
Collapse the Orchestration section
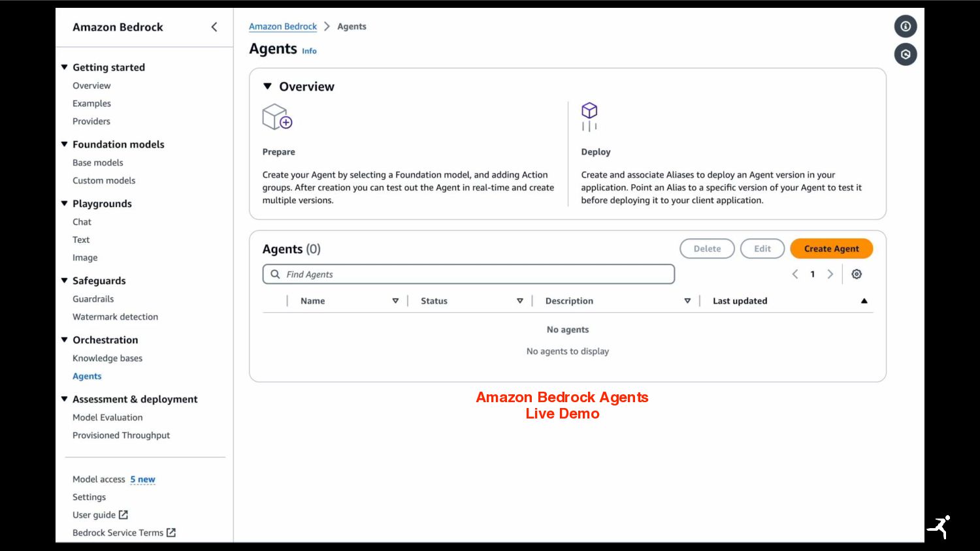[65, 339]
